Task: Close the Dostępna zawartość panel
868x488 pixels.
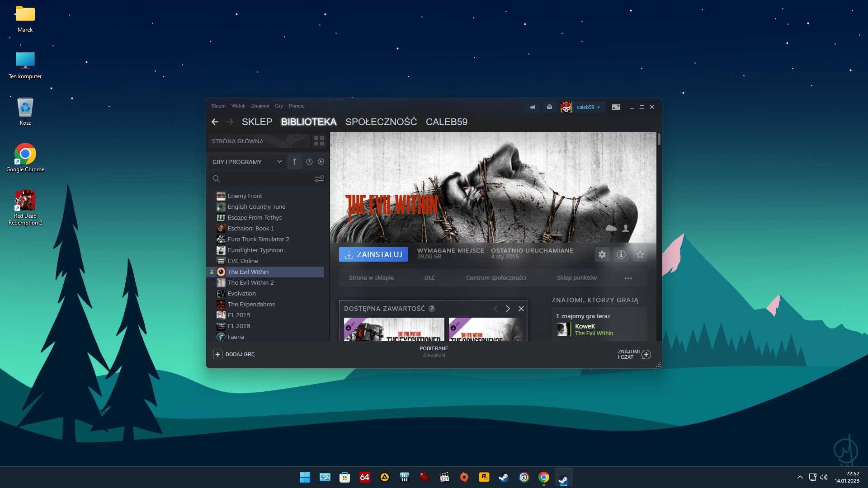Action: pyautogui.click(x=521, y=309)
